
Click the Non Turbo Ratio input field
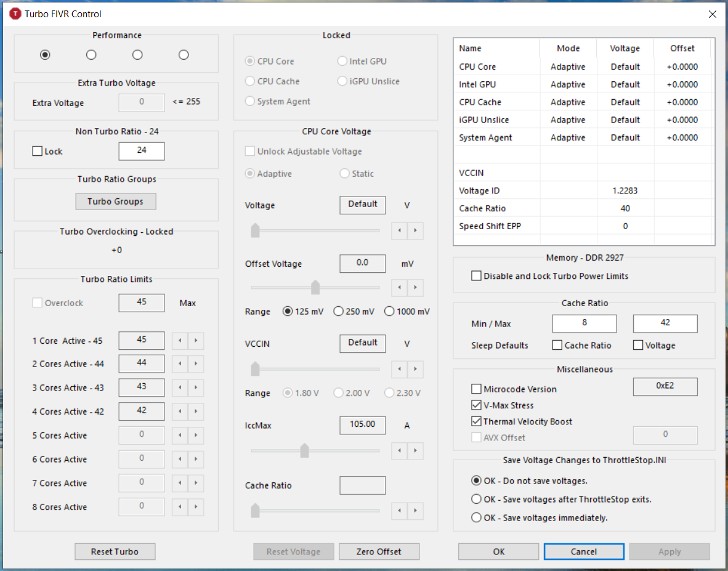click(142, 151)
